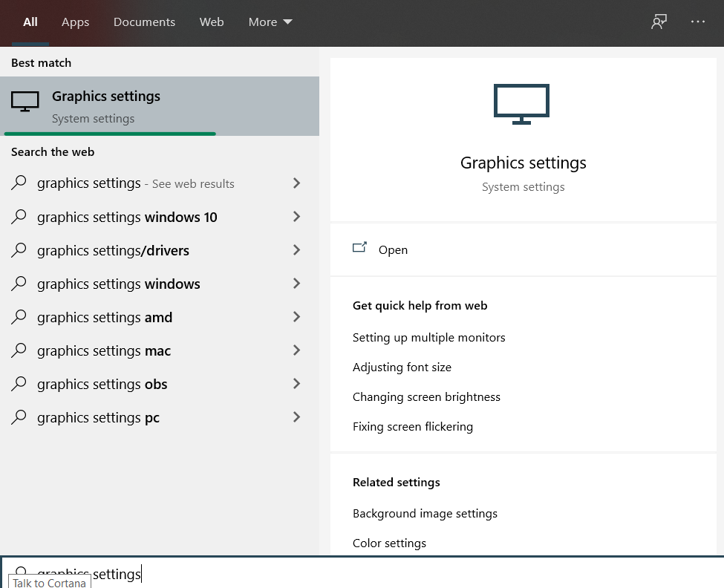Click magnifier icon beside graphics settings obs
Image resolution: width=724 pixels, height=588 pixels.
coord(19,384)
